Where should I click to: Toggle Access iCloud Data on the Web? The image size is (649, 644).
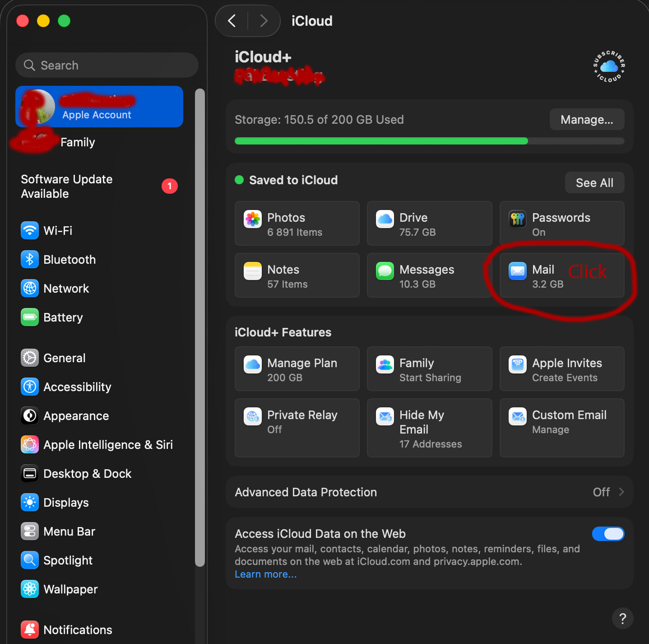pos(608,534)
